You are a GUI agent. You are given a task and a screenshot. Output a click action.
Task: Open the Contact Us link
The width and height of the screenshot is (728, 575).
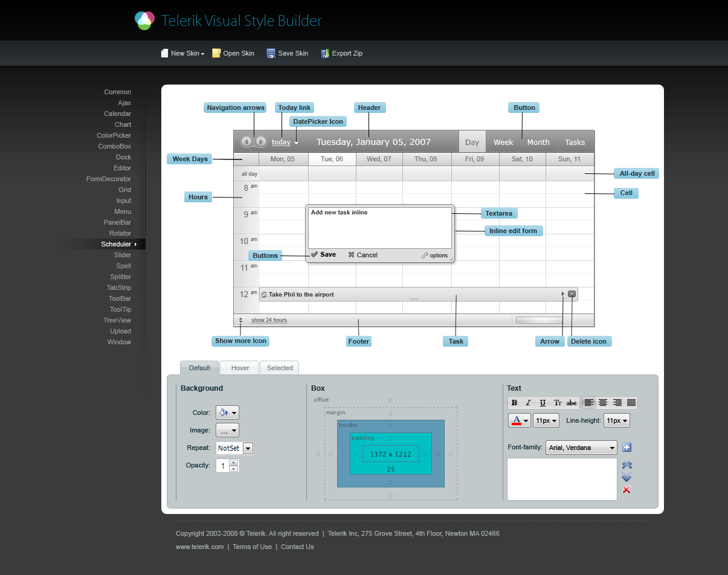[297, 547]
